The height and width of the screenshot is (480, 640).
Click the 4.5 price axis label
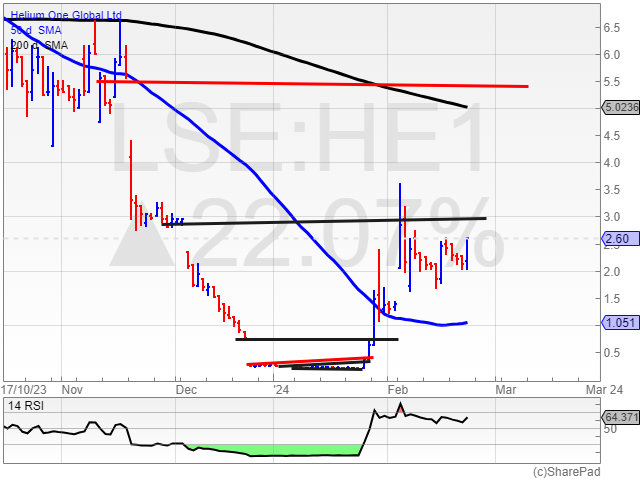pyautogui.click(x=612, y=136)
